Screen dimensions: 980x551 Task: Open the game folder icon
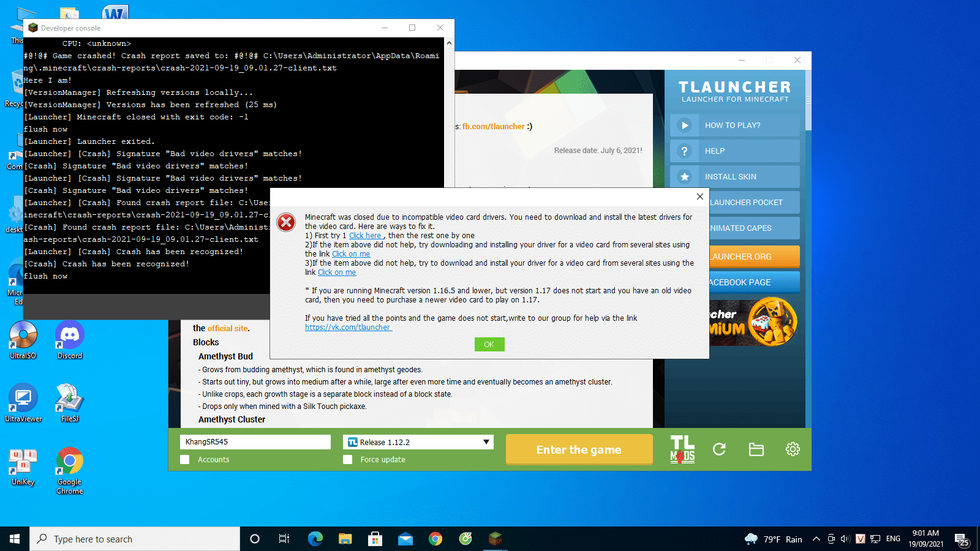(756, 449)
